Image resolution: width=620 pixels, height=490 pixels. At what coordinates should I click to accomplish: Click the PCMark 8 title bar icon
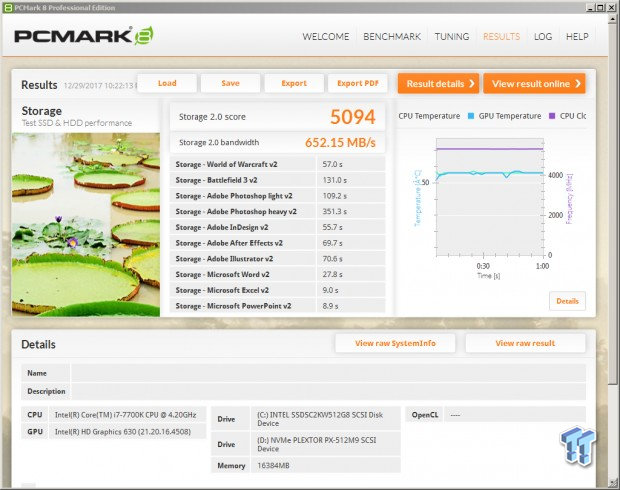(8, 8)
